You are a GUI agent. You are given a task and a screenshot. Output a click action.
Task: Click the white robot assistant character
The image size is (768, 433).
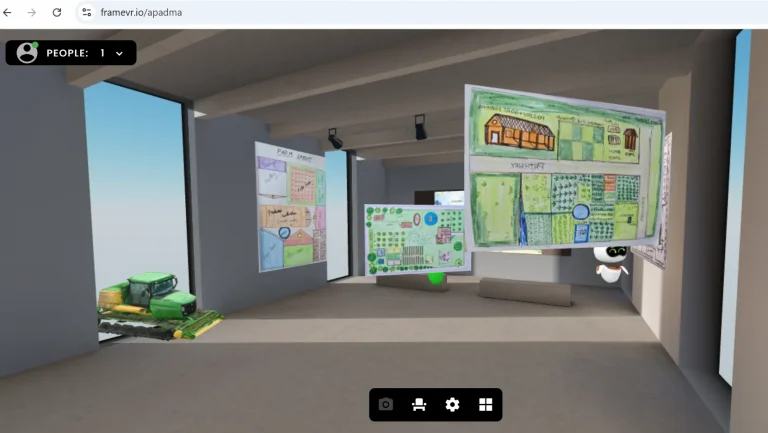pos(609,262)
